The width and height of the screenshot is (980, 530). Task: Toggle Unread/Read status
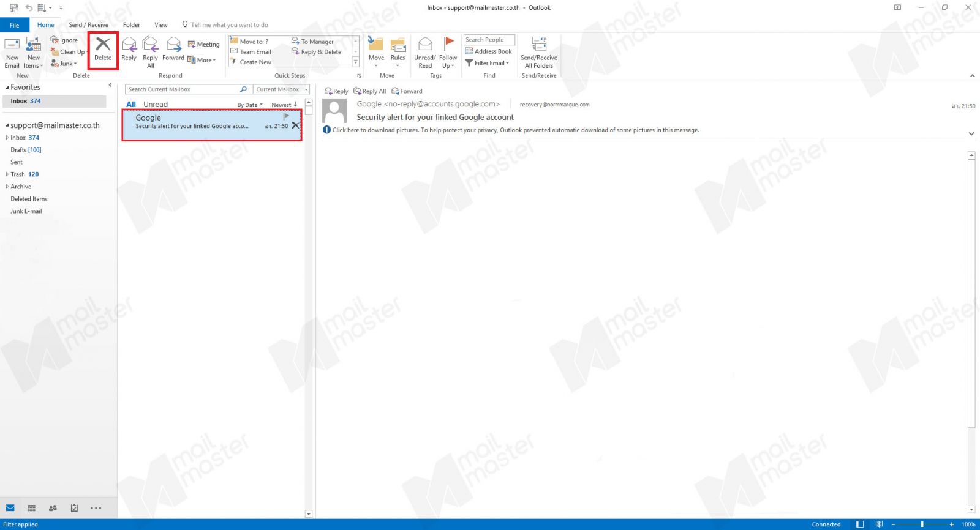point(425,53)
